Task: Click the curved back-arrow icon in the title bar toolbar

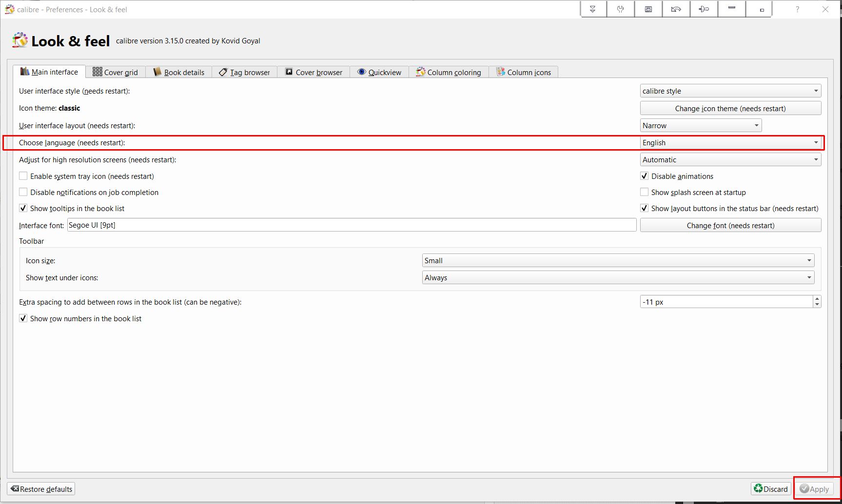Action: tap(676, 9)
